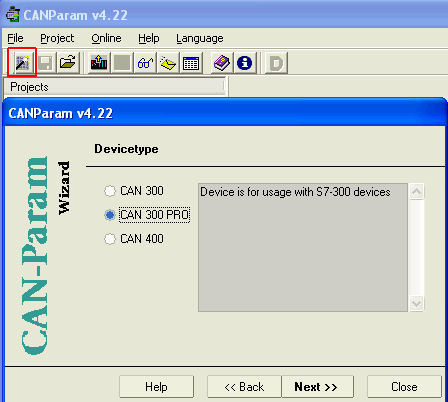Image resolution: width=448 pixels, height=402 pixels.
Task: Open the purple help book icon
Action: tap(222, 63)
